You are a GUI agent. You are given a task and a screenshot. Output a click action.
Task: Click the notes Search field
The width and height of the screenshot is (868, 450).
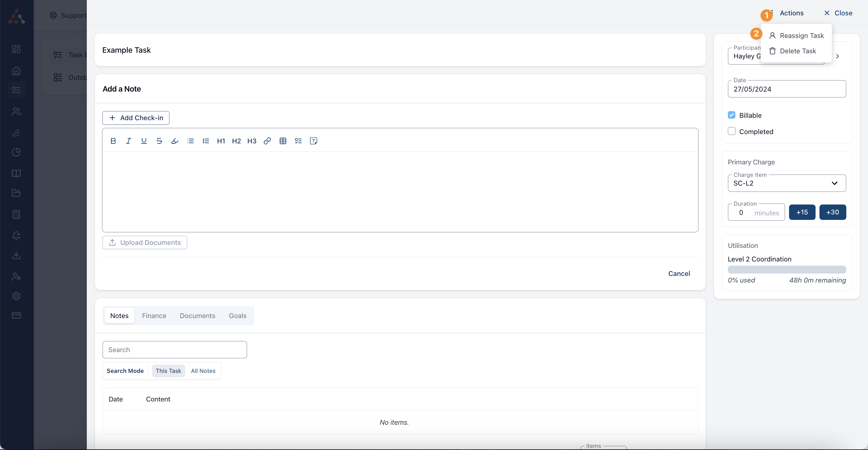(175, 350)
